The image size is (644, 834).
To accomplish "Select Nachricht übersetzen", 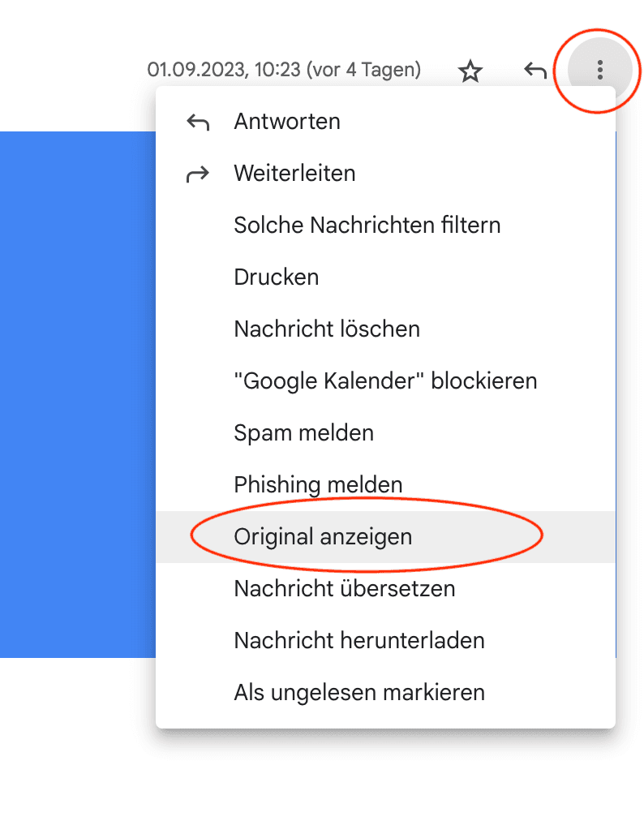I will 345,589.
